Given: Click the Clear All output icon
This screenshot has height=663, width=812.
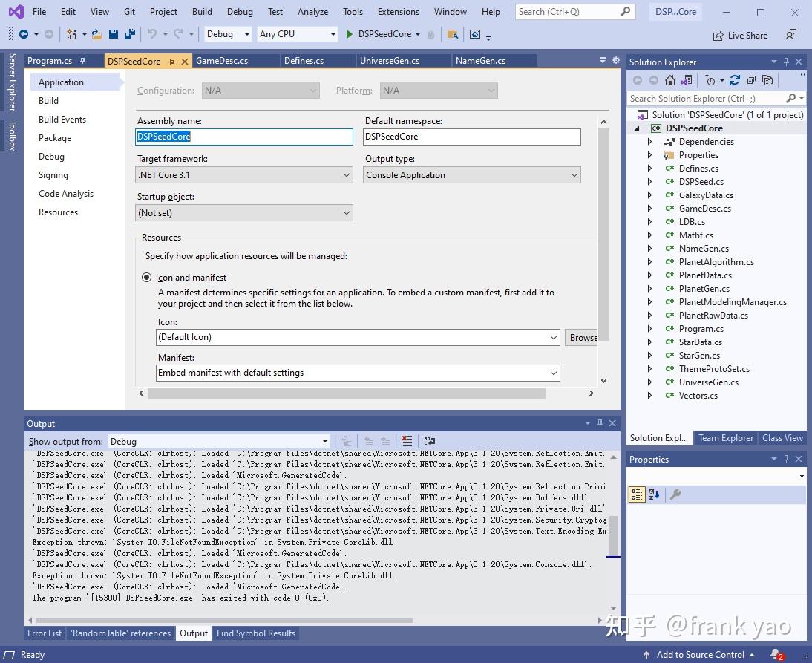Looking at the screenshot, I should coord(407,441).
